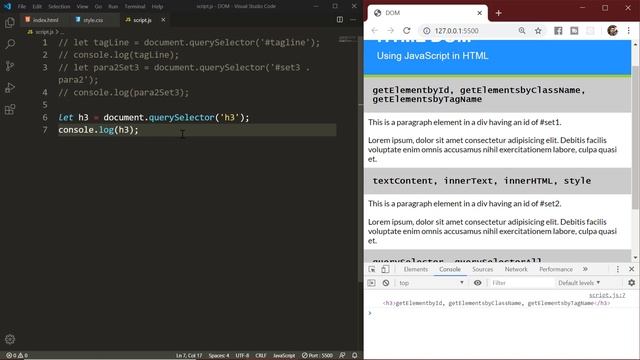Click the console prompt line
Screen dimensions: 640x360
click(x=502, y=313)
